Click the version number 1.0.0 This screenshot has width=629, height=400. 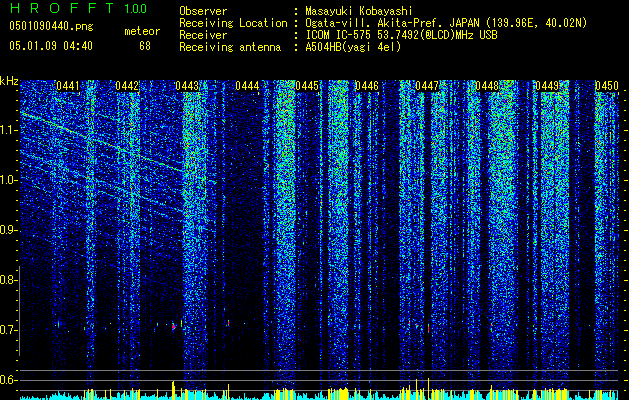[x=135, y=8]
